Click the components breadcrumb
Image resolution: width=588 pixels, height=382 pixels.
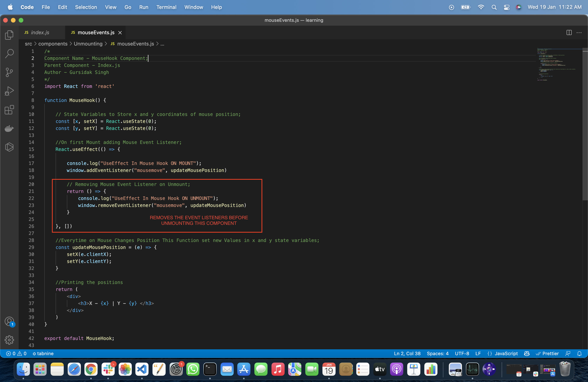[x=53, y=44]
